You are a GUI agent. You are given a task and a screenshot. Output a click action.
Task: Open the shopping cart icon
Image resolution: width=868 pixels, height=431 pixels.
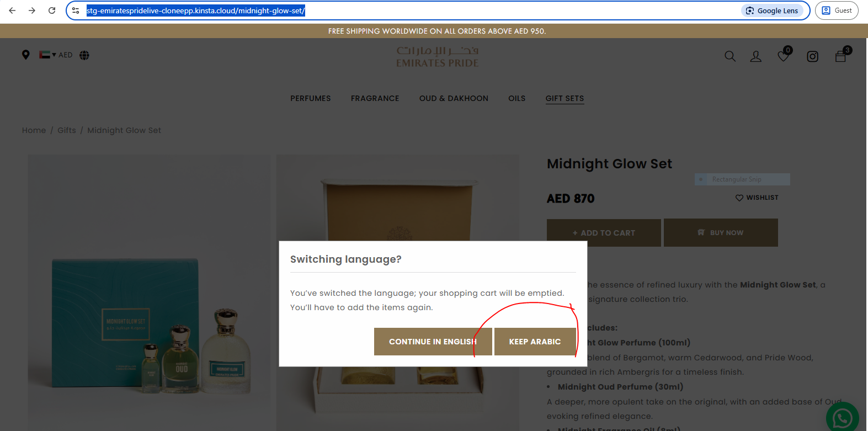click(x=842, y=55)
